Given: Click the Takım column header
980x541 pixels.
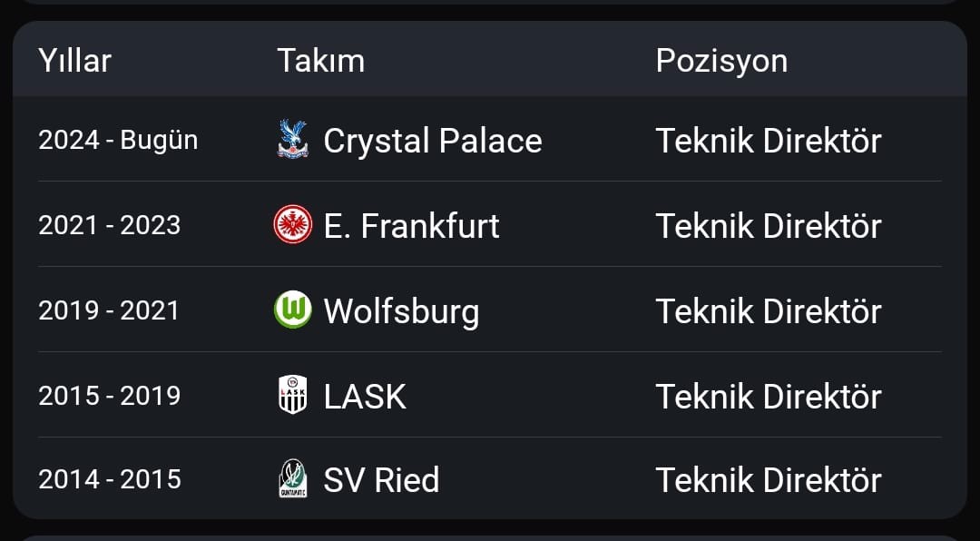Looking at the screenshot, I should [x=320, y=61].
